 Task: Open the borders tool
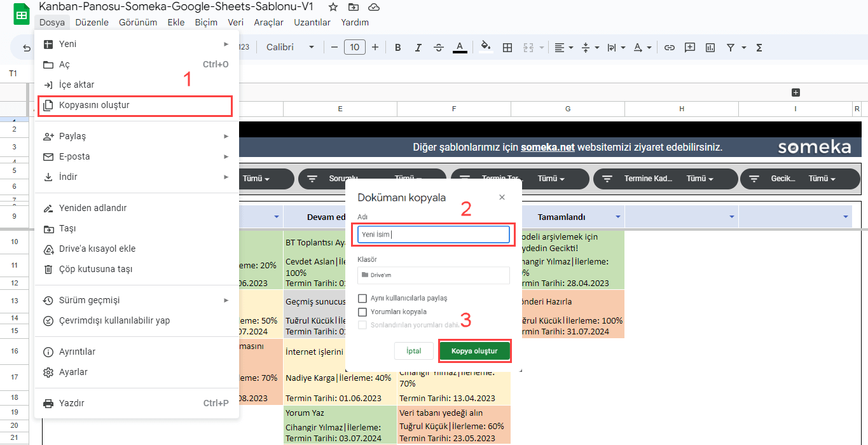[507, 48]
